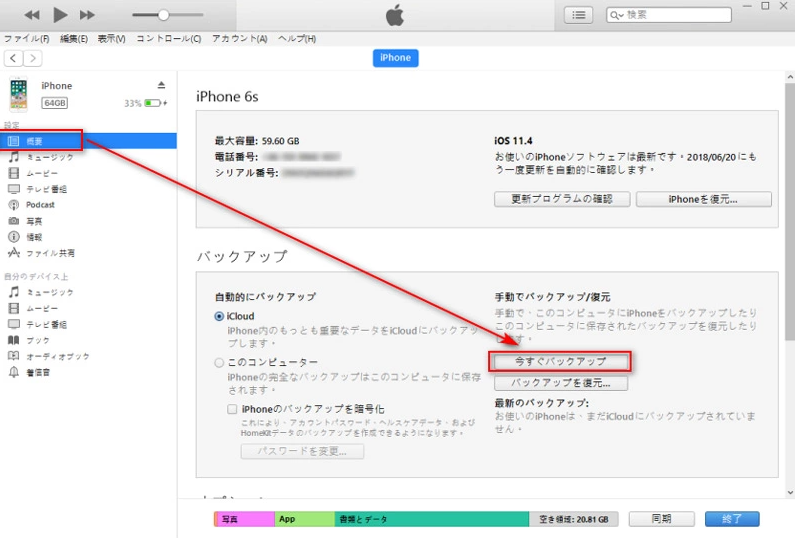Adjust the volume slider knob
Viewport: 797px width, 538px height.
click(163, 15)
